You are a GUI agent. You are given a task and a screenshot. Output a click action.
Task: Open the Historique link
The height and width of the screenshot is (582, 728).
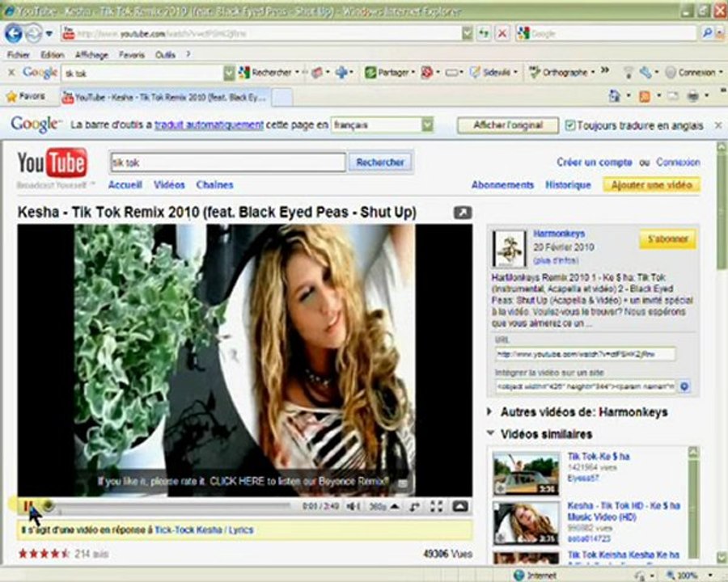[x=568, y=185]
